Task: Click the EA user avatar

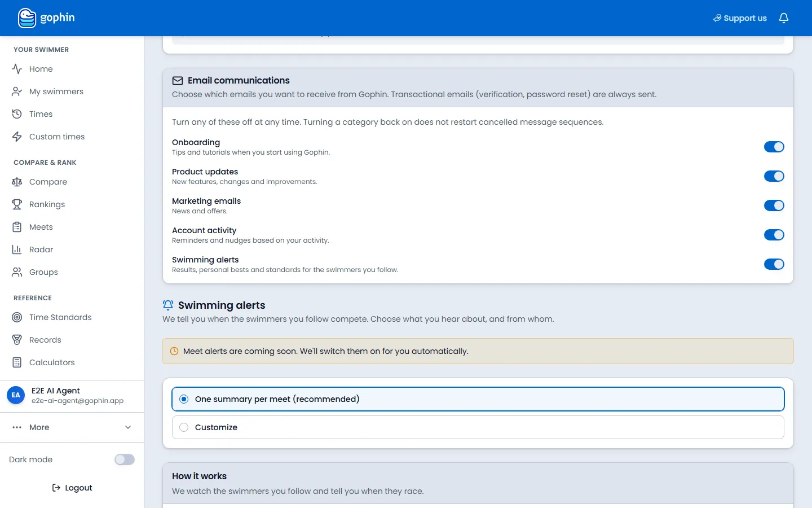Action: click(x=16, y=395)
